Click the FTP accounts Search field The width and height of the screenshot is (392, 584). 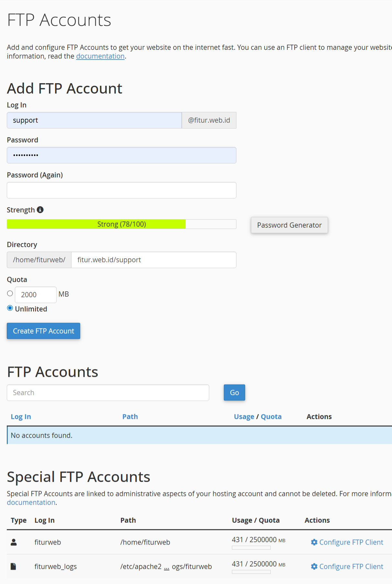tap(108, 392)
